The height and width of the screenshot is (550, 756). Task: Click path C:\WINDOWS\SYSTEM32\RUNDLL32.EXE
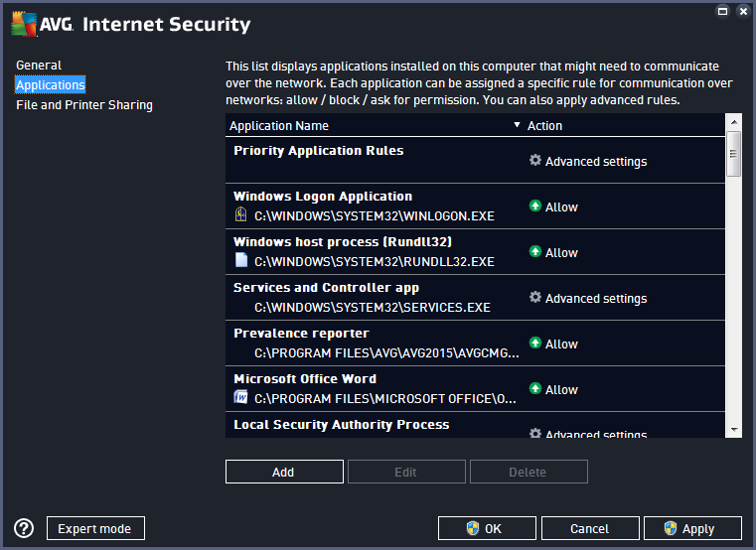point(375,262)
